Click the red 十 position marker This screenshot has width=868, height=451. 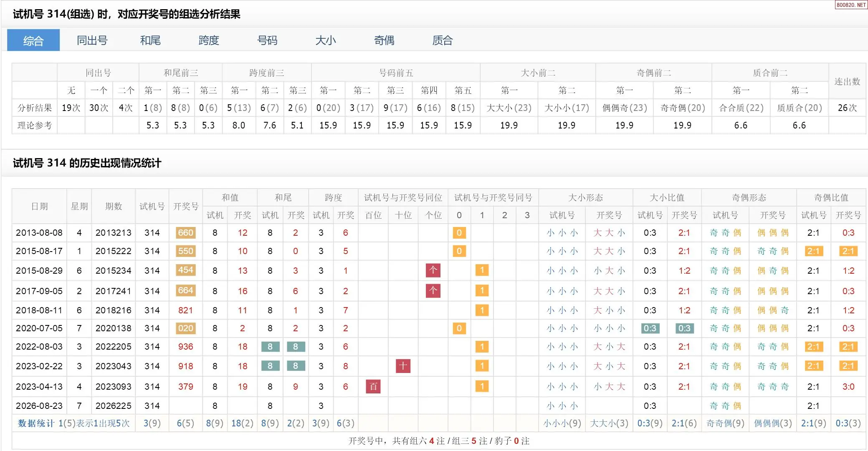coord(403,366)
